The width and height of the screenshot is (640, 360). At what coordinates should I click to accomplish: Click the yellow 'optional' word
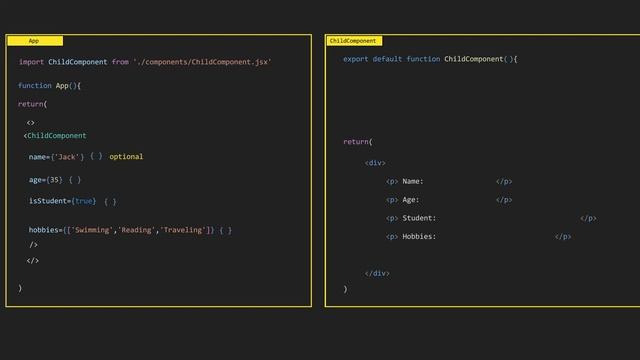[126, 157]
